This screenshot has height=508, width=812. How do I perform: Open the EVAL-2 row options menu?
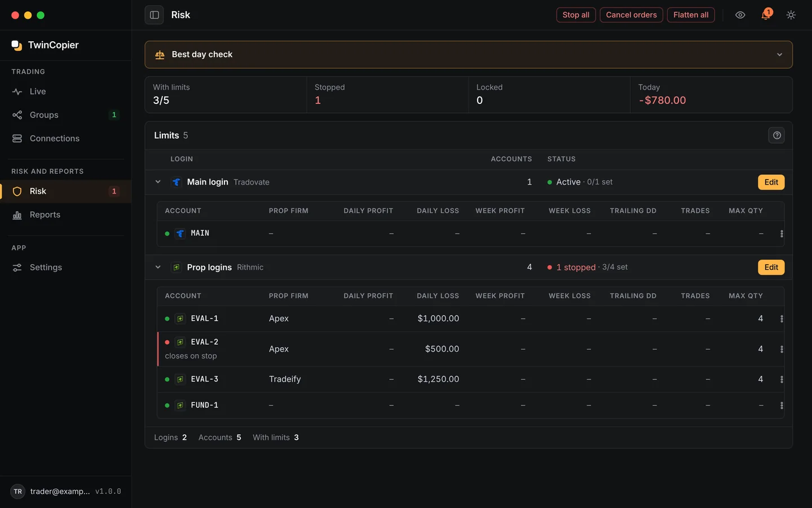781,349
